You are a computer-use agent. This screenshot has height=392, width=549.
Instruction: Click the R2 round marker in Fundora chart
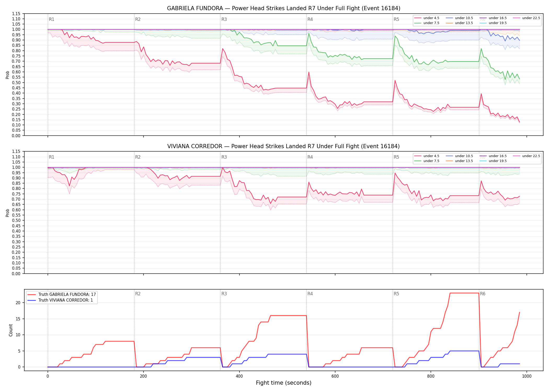point(138,19)
